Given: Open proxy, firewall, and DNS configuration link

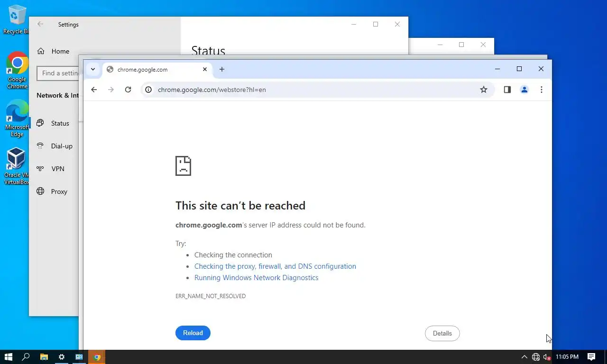Looking at the screenshot, I should pyautogui.click(x=275, y=266).
